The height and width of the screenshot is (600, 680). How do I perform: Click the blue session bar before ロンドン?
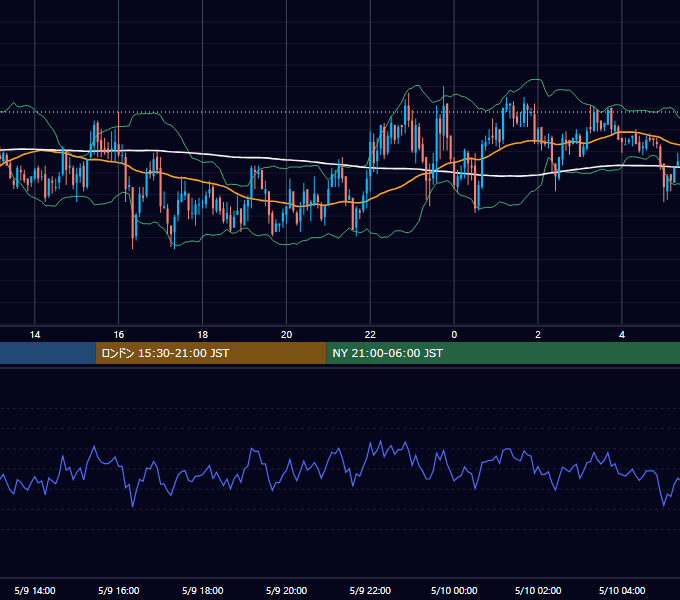(48, 353)
